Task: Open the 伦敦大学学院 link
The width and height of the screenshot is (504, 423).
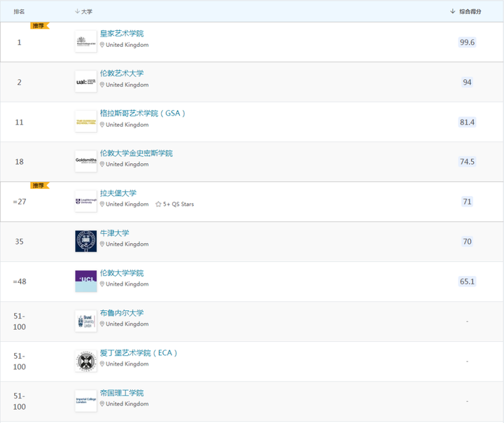Action: click(122, 272)
